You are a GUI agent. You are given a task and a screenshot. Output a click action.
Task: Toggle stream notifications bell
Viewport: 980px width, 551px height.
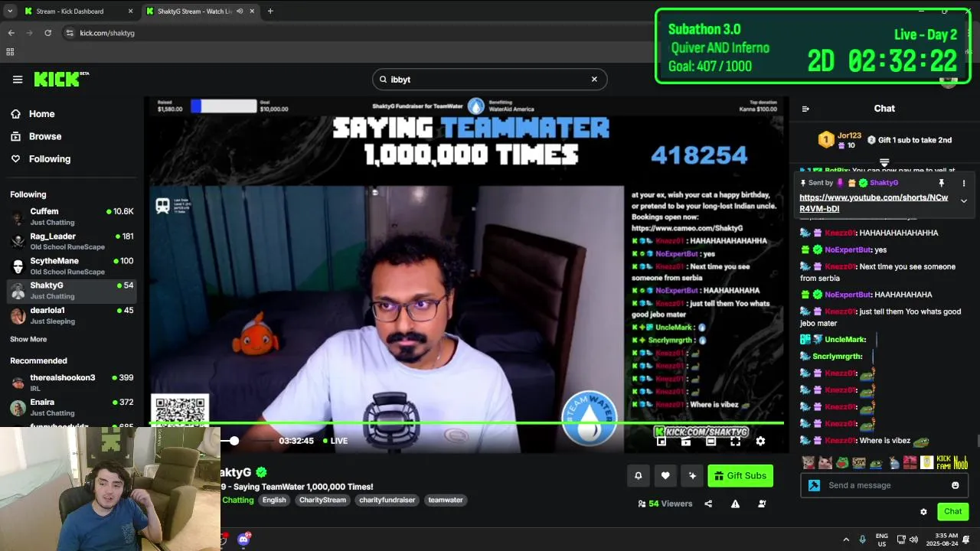pos(639,476)
